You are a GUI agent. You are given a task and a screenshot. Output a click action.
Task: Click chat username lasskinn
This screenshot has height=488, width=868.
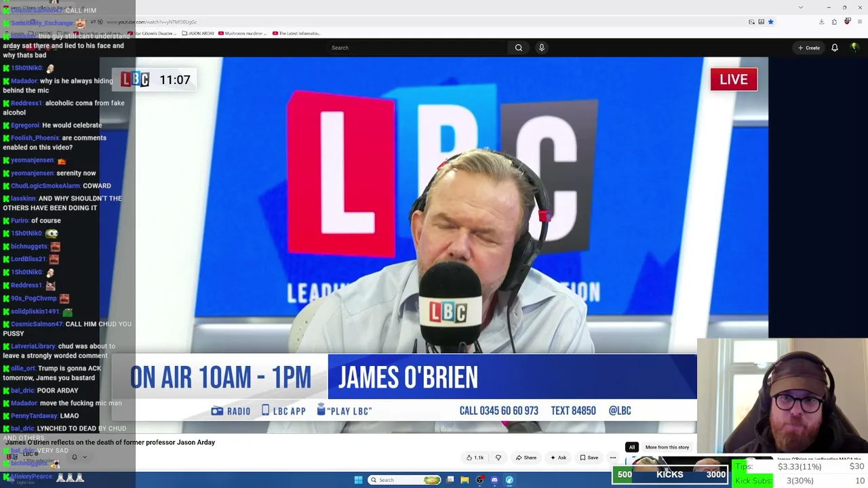click(x=23, y=199)
